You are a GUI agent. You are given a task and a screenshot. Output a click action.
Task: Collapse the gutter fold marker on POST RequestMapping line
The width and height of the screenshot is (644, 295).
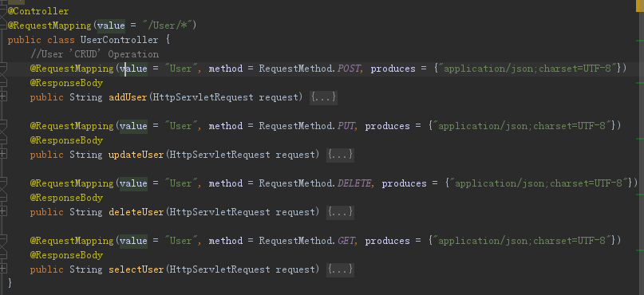[x=3, y=67]
